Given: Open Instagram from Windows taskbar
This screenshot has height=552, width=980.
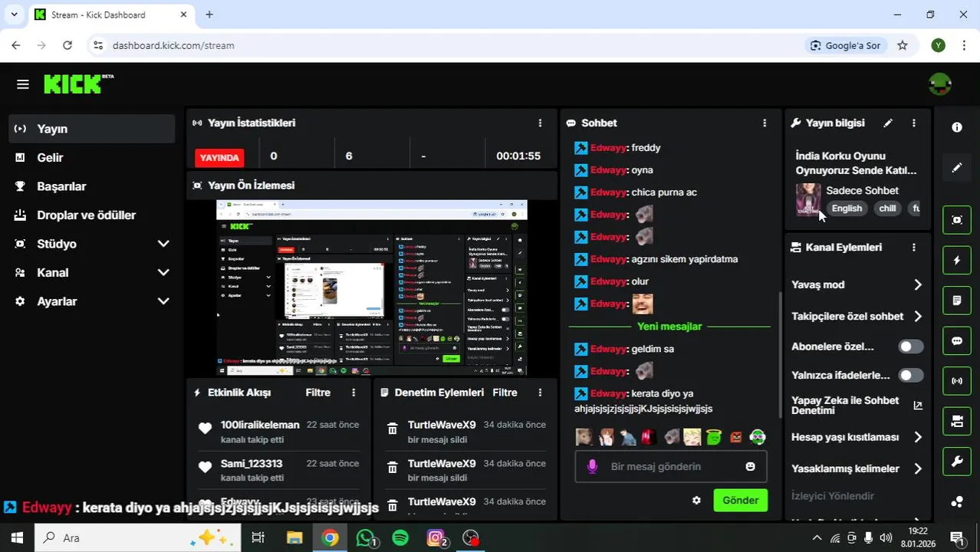Looking at the screenshot, I should pyautogui.click(x=436, y=538).
